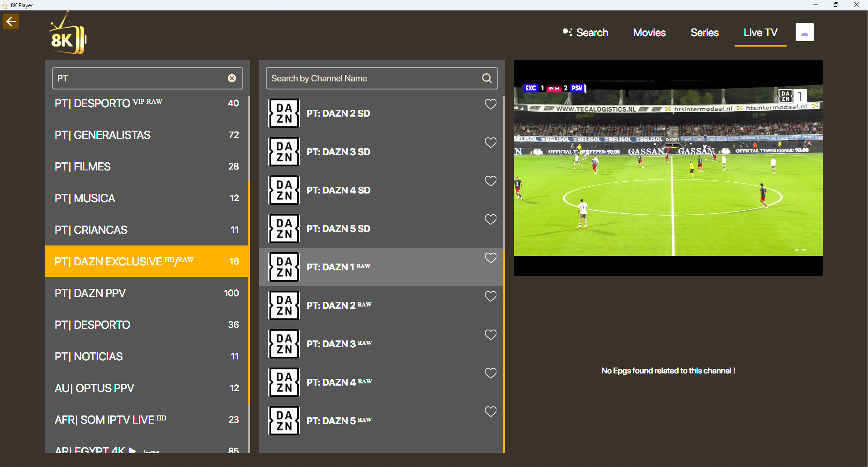Viewport: 868px width, 467px height.
Task: Switch to the Movies tab
Action: (x=649, y=33)
